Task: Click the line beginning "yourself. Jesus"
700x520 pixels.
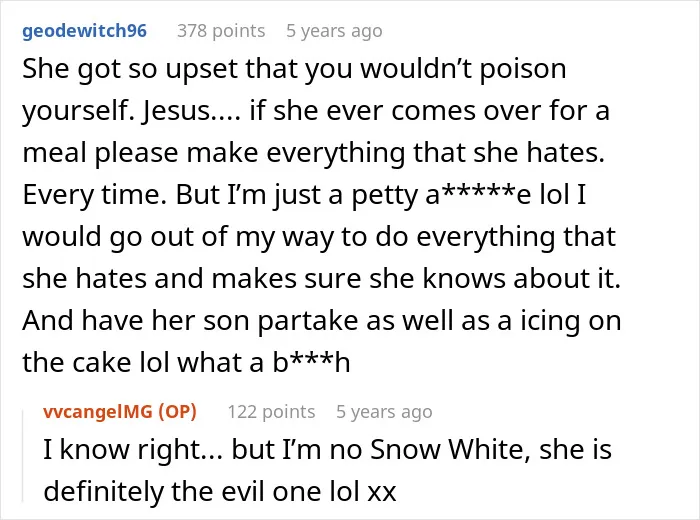Action: pos(316,111)
